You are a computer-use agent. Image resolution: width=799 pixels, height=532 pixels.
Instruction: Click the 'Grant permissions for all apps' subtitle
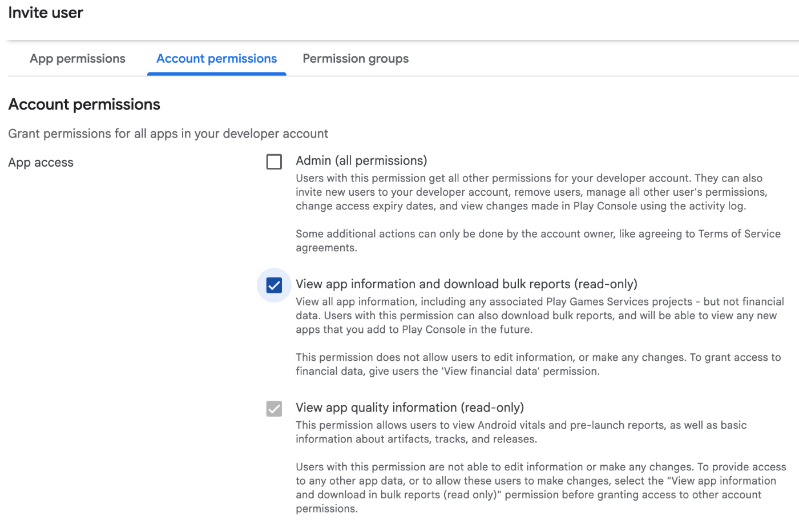[x=168, y=134]
